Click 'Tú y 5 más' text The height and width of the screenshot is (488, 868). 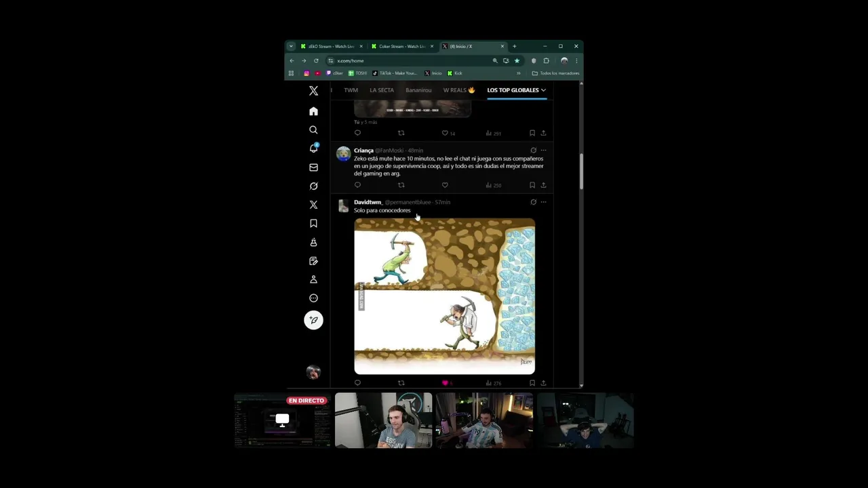tap(366, 122)
